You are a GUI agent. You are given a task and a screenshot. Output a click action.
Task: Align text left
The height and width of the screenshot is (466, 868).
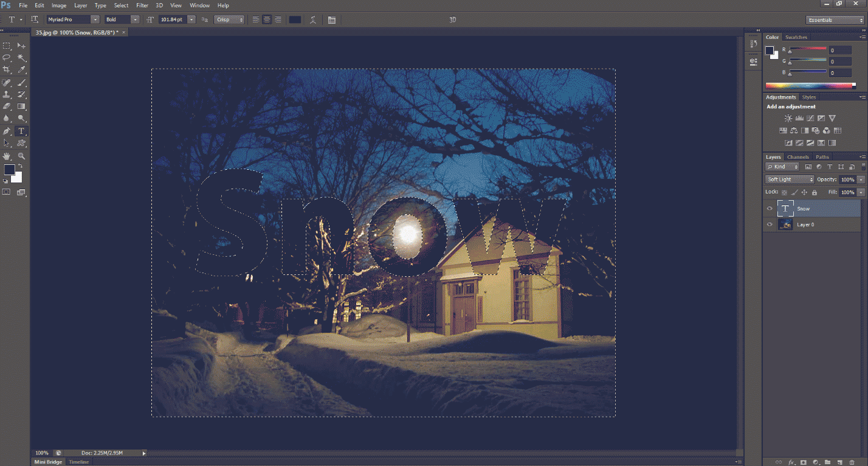point(256,19)
